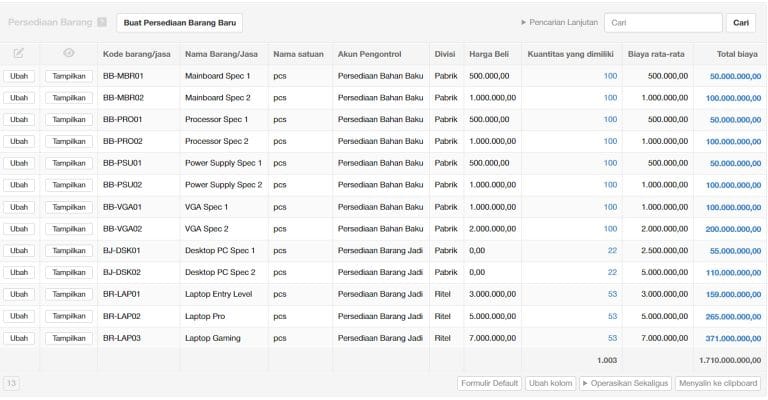Click Ubah for Mainboard Spec 2
Image resolution: width=768 pixels, height=400 pixels.
coord(19,97)
